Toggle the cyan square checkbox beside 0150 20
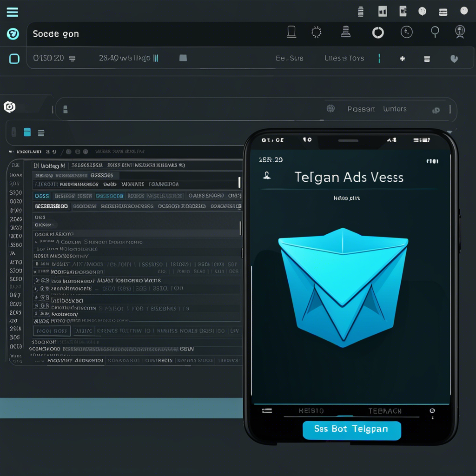The image size is (476, 476). click(x=14, y=59)
